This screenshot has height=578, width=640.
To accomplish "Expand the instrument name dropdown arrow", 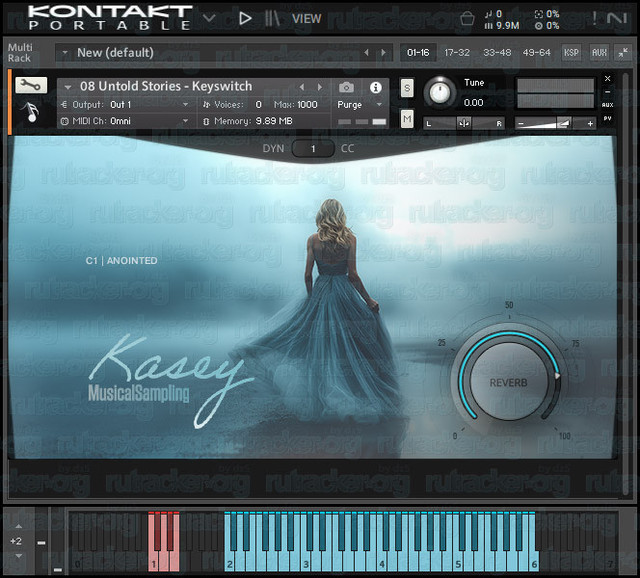I will pos(68,87).
